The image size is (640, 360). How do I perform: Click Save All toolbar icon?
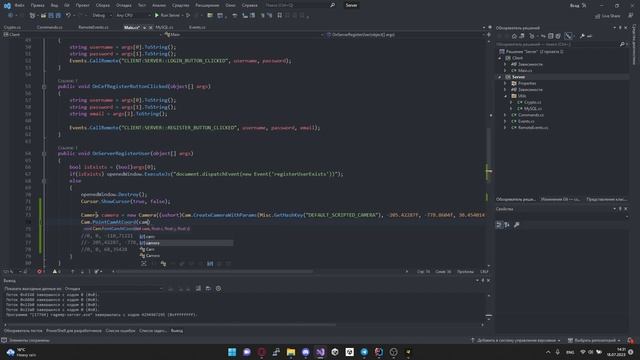[58, 16]
